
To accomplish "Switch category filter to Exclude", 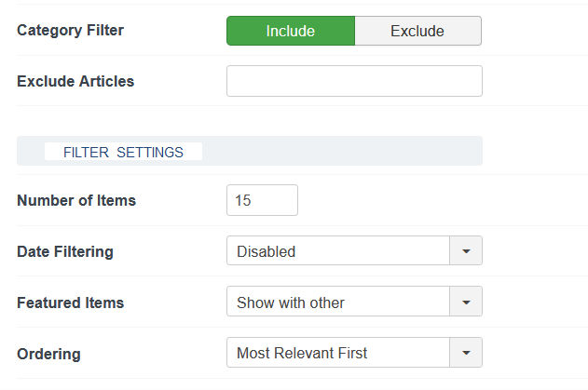I will 417,31.
